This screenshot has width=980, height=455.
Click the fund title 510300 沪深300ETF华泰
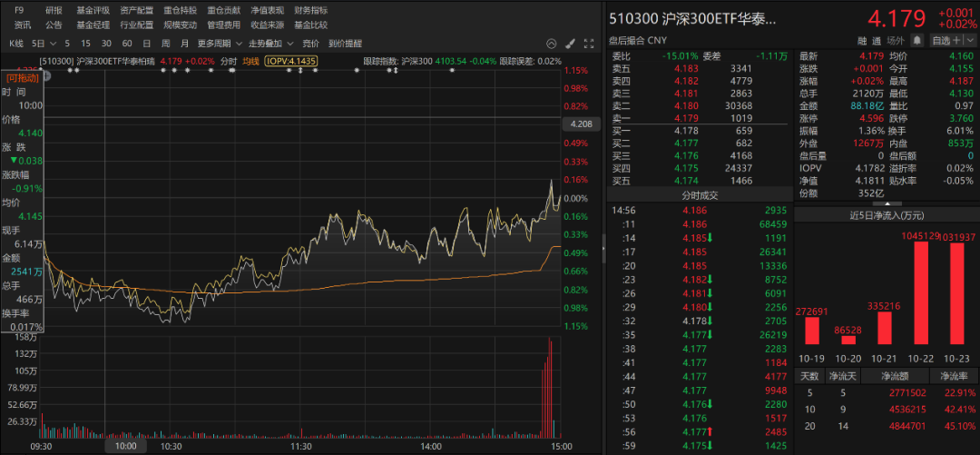[x=692, y=19]
